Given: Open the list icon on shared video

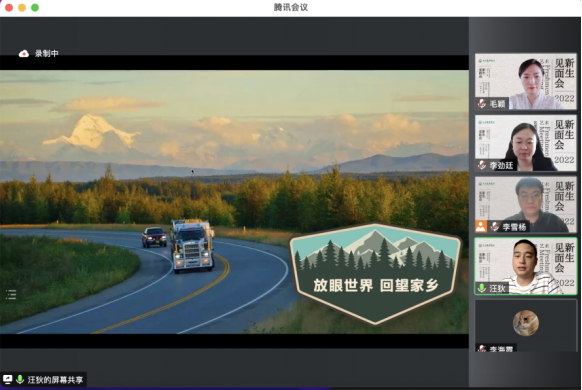Looking at the screenshot, I should coord(11,295).
